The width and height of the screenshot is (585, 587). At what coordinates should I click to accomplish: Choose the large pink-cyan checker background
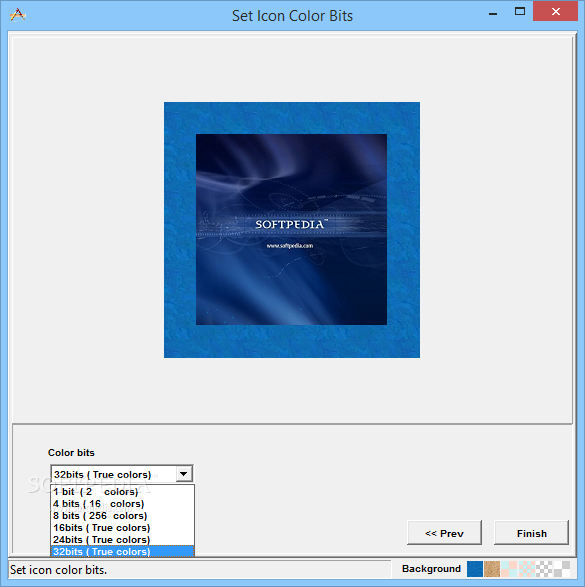point(509,569)
